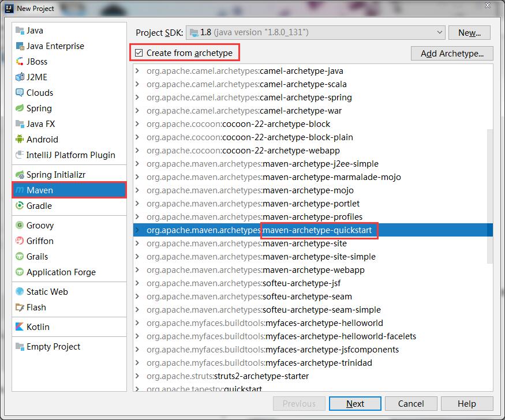The width and height of the screenshot is (505, 420).
Task: Select softeu-archetype-seam row
Action: 313,296
